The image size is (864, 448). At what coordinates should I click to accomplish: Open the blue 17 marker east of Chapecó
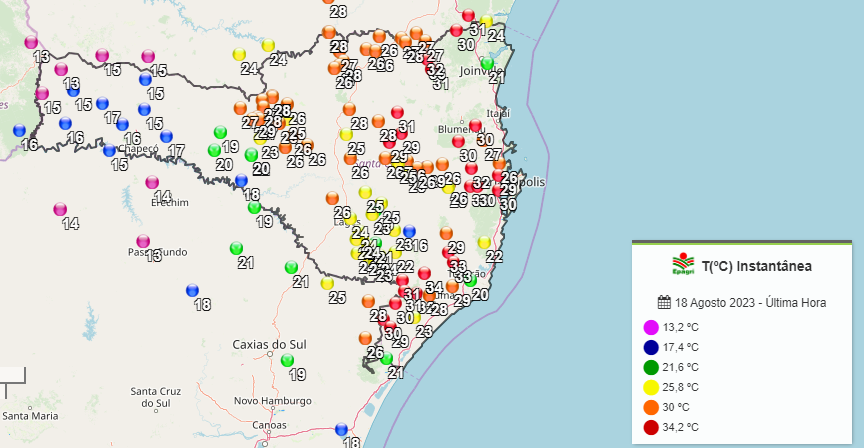click(x=166, y=136)
